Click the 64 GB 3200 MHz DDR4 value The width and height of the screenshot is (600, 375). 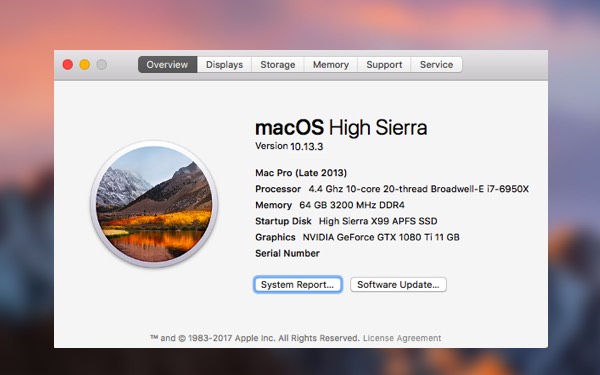(352, 205)
